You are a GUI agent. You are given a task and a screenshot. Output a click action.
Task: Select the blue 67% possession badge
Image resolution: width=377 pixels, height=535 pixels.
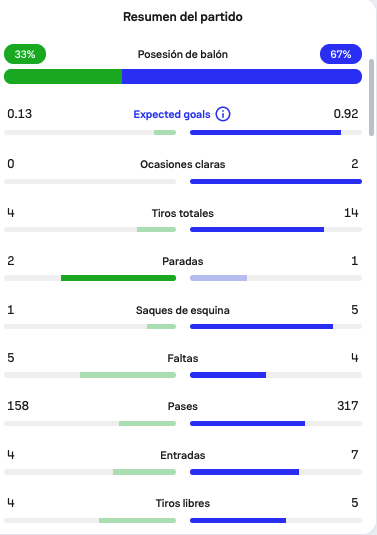click(x=340, y=54)
